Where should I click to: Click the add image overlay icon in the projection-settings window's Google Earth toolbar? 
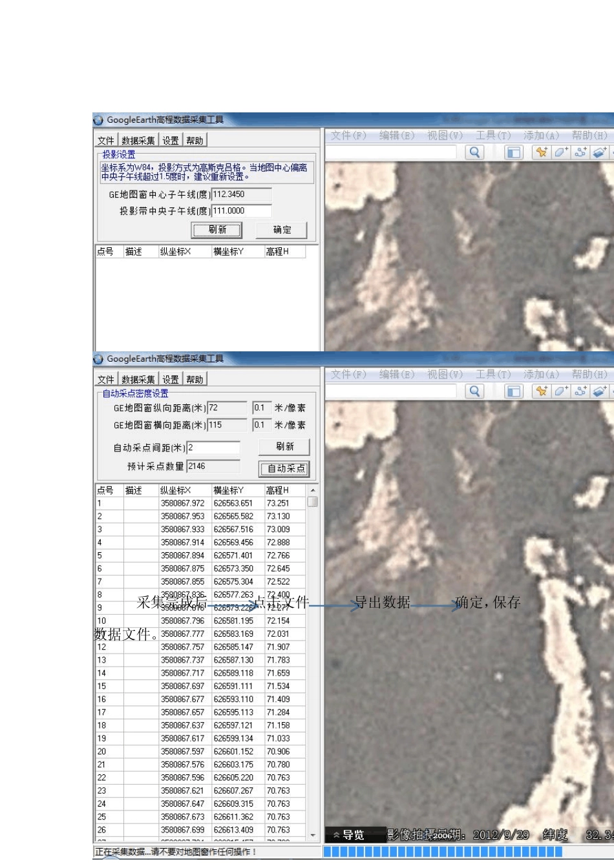599,152
